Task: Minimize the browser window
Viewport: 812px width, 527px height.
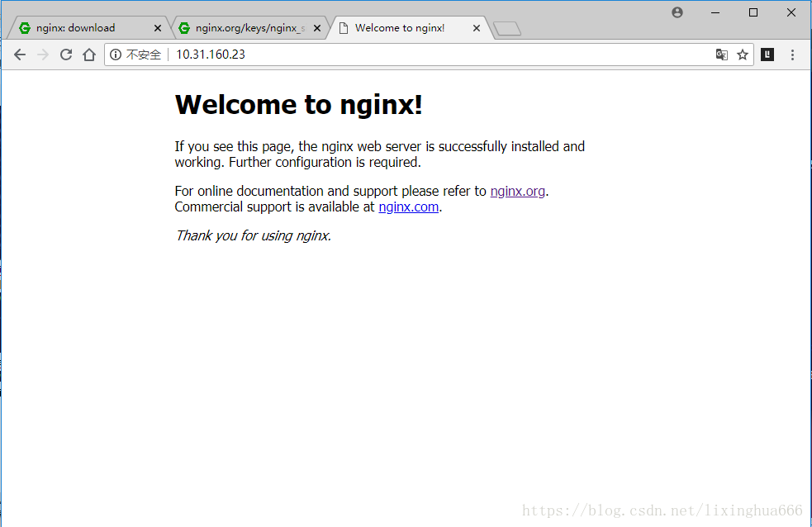Action: [715, 12]
